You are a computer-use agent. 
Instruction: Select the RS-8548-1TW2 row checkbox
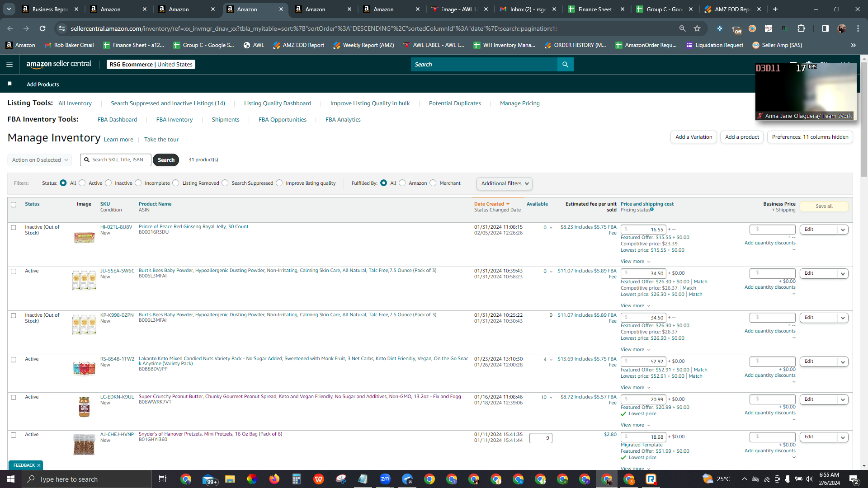click(x=14, y=360)
